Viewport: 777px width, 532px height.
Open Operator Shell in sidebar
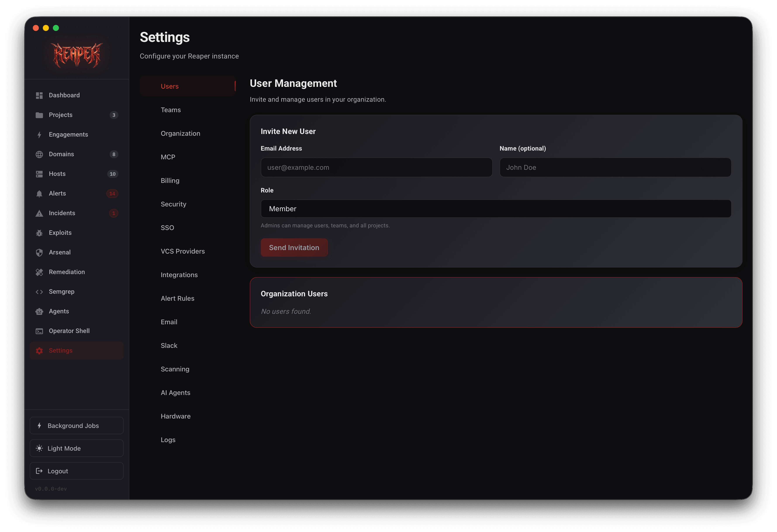click(77, 331)
